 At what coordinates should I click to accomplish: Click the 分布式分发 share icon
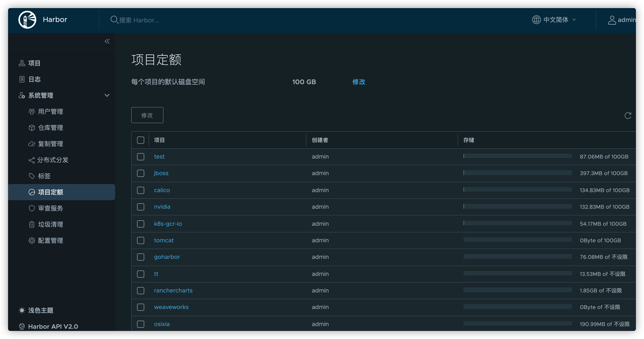click(32, 160)
